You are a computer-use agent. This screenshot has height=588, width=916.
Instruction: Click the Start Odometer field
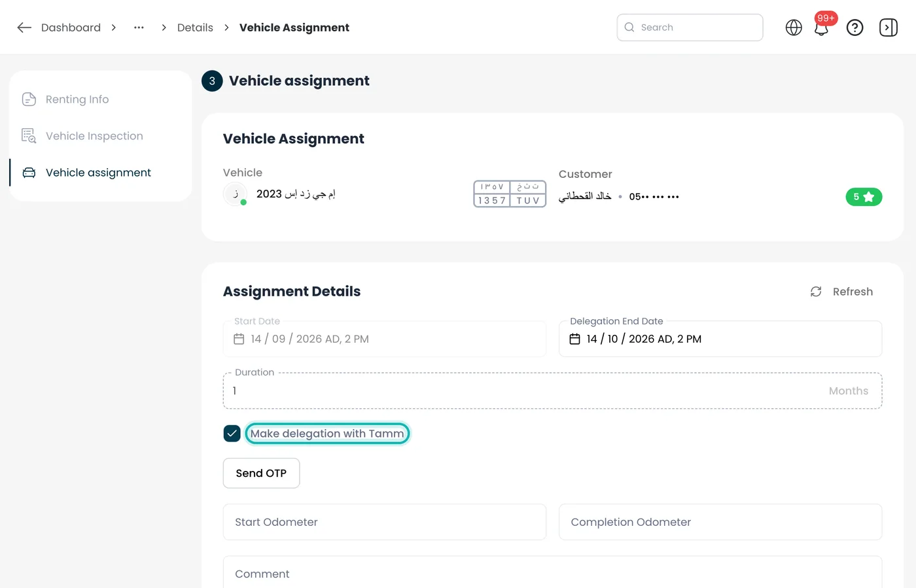tap(385, 522)
